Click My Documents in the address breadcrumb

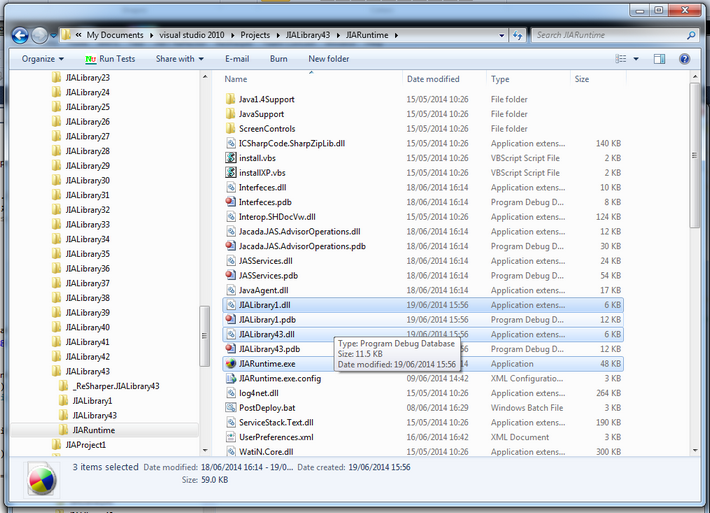pyautogui.click(x=115, y=35)
